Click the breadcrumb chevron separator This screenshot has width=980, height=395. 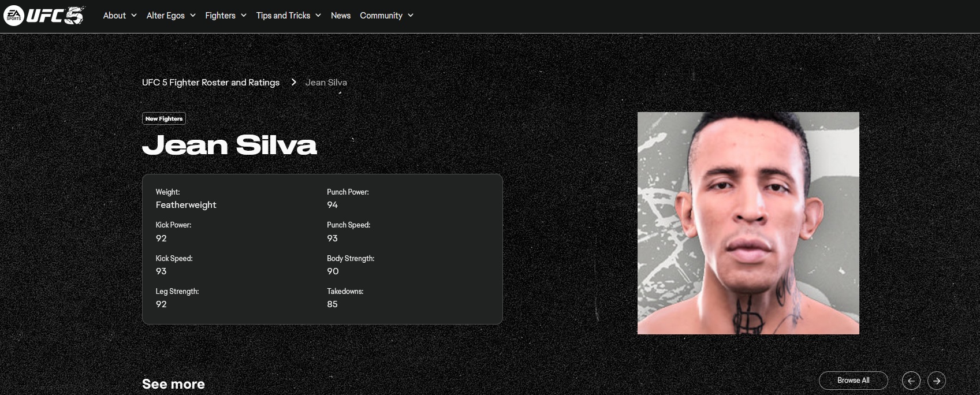(x=293, y=82)
